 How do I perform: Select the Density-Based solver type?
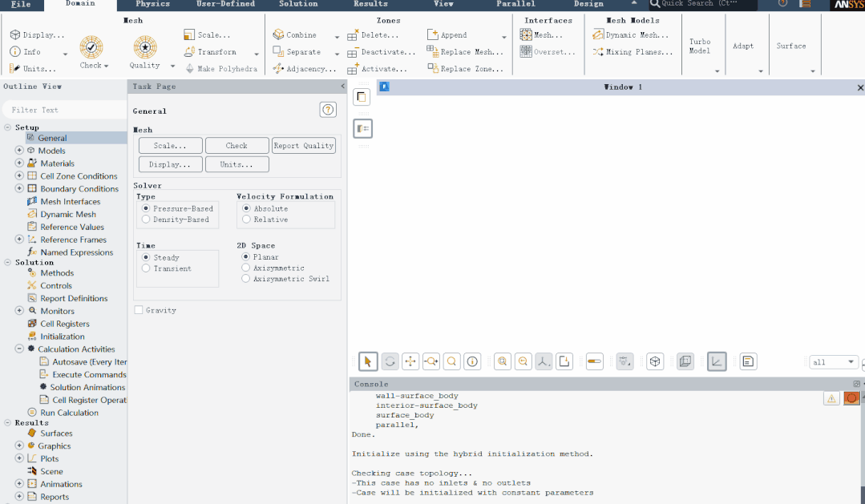[x=146, y=219]
